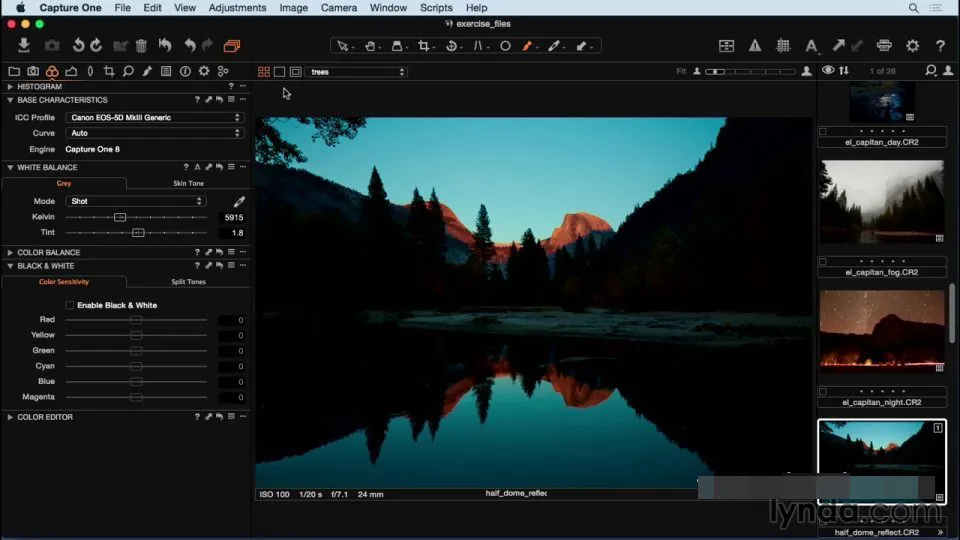The height and width of the screenshot is (540, 960).
Task: Select the el_capitan_fog thumbnail
Action: [882, 202]
